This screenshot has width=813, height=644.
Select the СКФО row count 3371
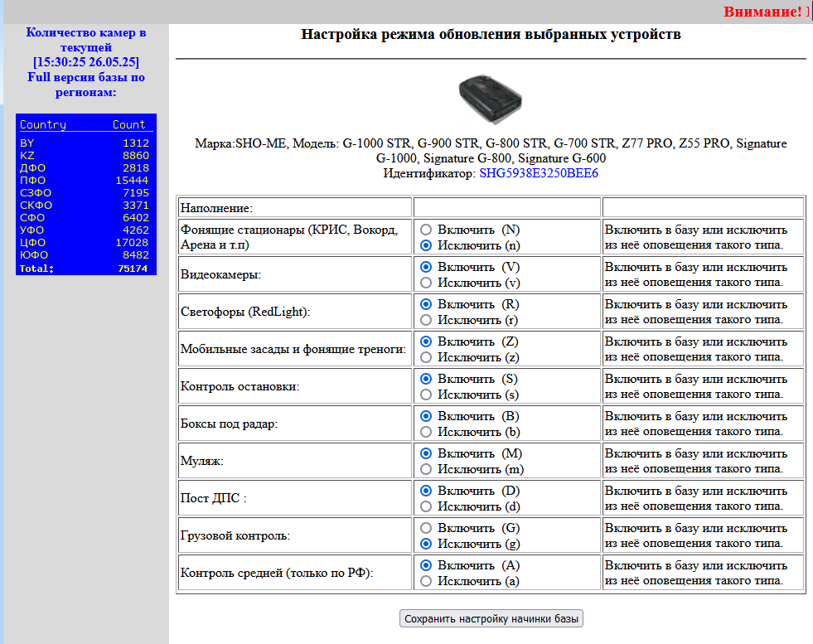[136, 206]
